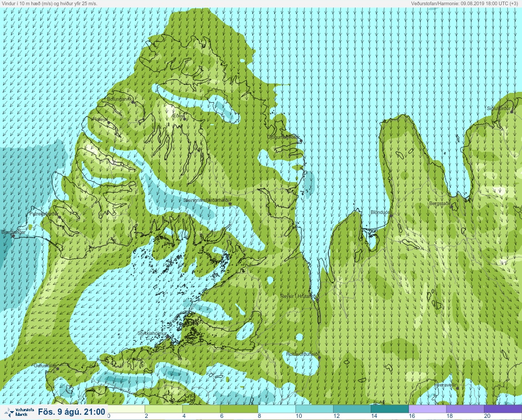This screenshot has height=420, width=522.
Task: Click the Holtavörðuheiði station label
Action: point(303,354)
